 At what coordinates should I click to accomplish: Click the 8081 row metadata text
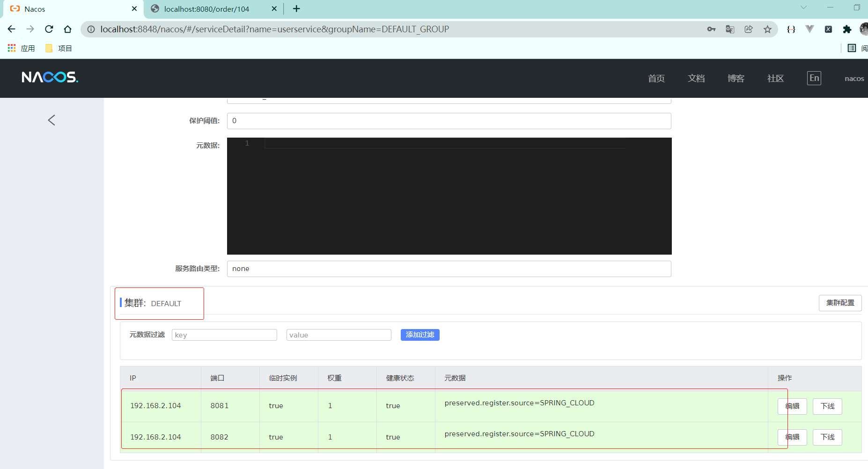click(519, 403)
